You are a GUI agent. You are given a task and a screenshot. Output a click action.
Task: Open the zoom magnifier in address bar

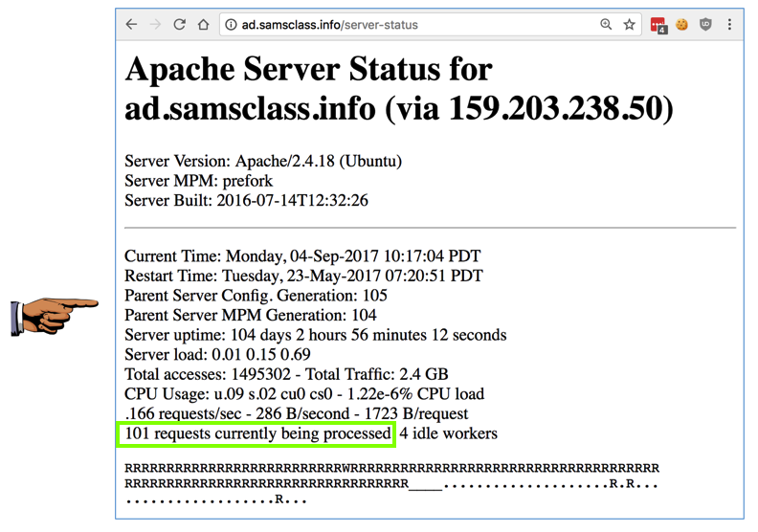pos(606,25)
